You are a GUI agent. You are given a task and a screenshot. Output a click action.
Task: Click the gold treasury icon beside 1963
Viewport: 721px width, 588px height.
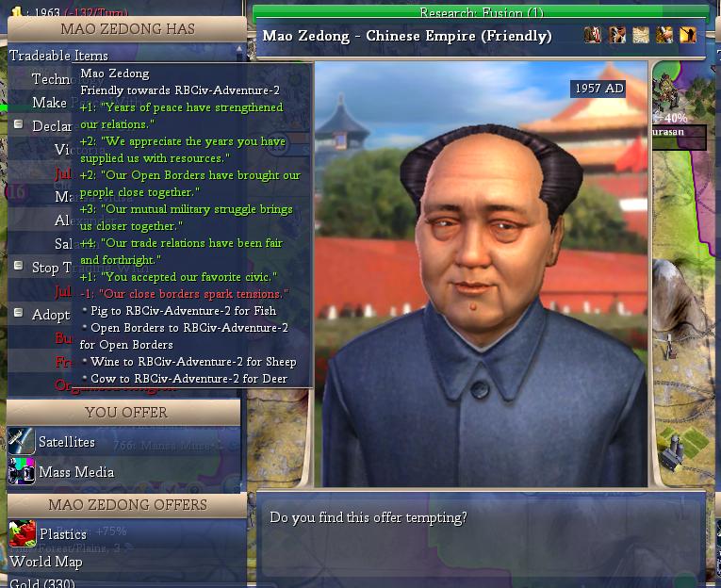pos(17,11)
